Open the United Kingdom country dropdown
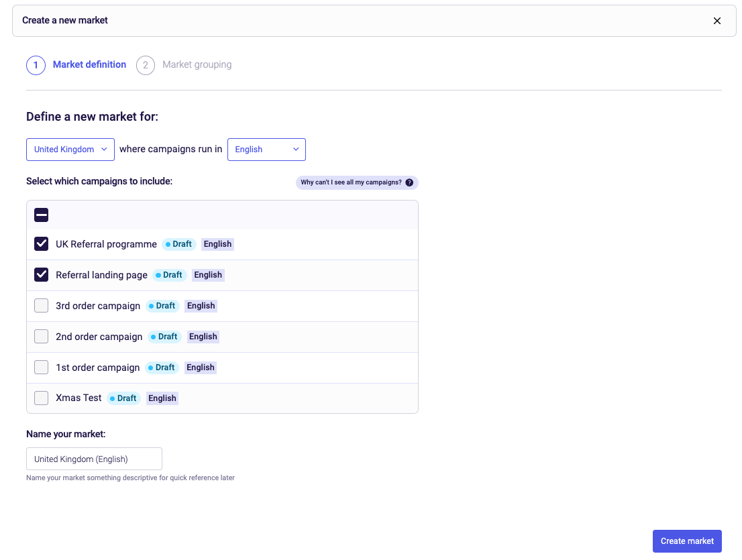742x560 pixels. (70, 150)
